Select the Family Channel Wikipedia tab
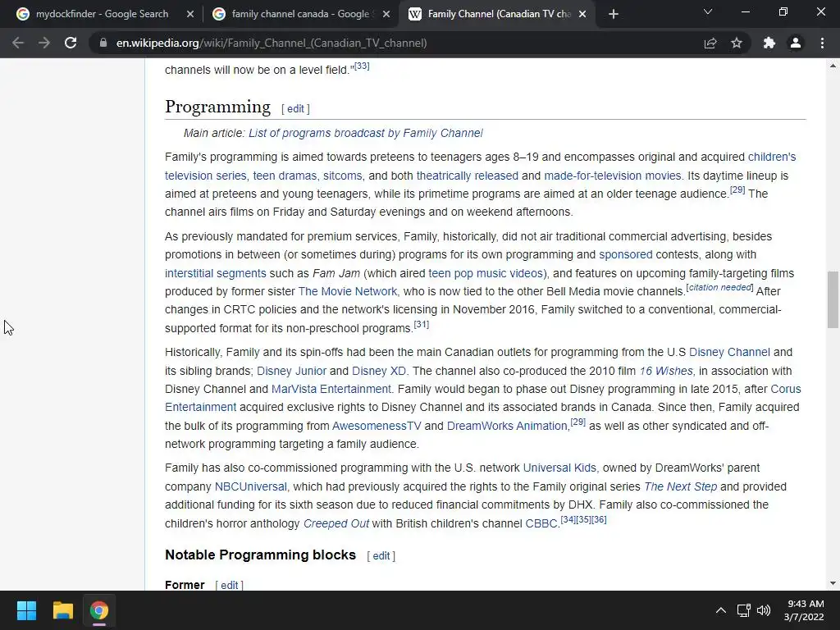Image resolution: width=840 pixels, height=630 pixels. [497, 14]
